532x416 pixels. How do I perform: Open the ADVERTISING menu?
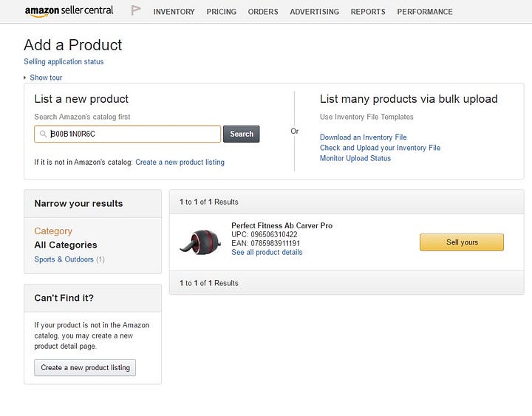(314, 12)
